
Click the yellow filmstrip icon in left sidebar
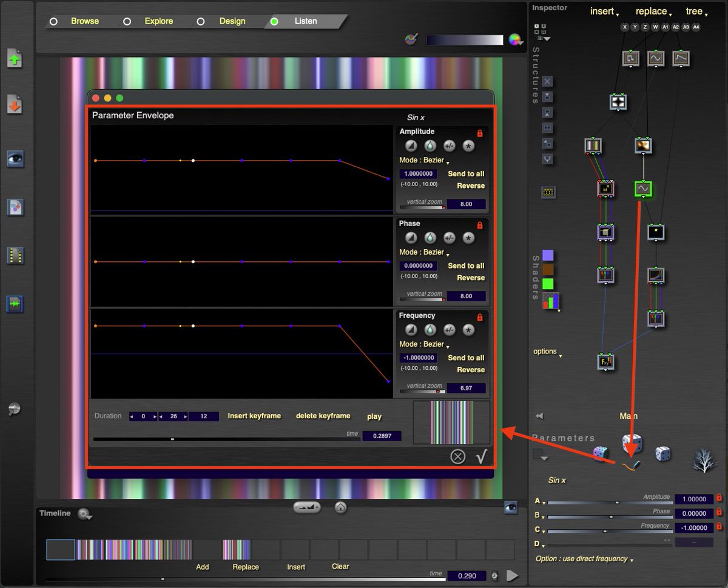point(15,255)
